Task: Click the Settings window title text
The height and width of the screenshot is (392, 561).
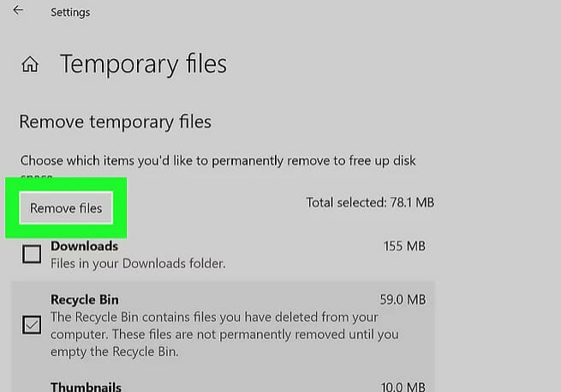Action: coord(70,13)
